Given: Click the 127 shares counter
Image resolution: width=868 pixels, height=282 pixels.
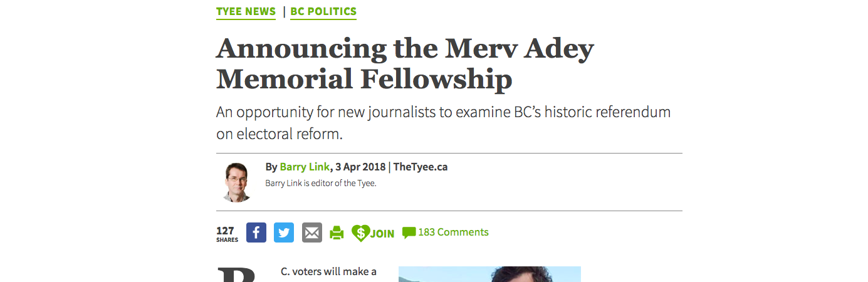Looking at the screenshot, I should click(227, 234).
